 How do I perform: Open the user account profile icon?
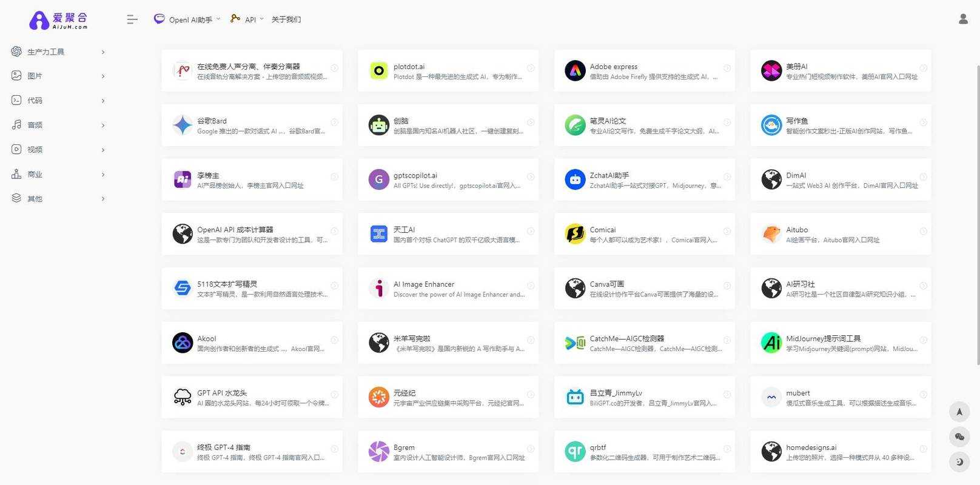point(963,19)
